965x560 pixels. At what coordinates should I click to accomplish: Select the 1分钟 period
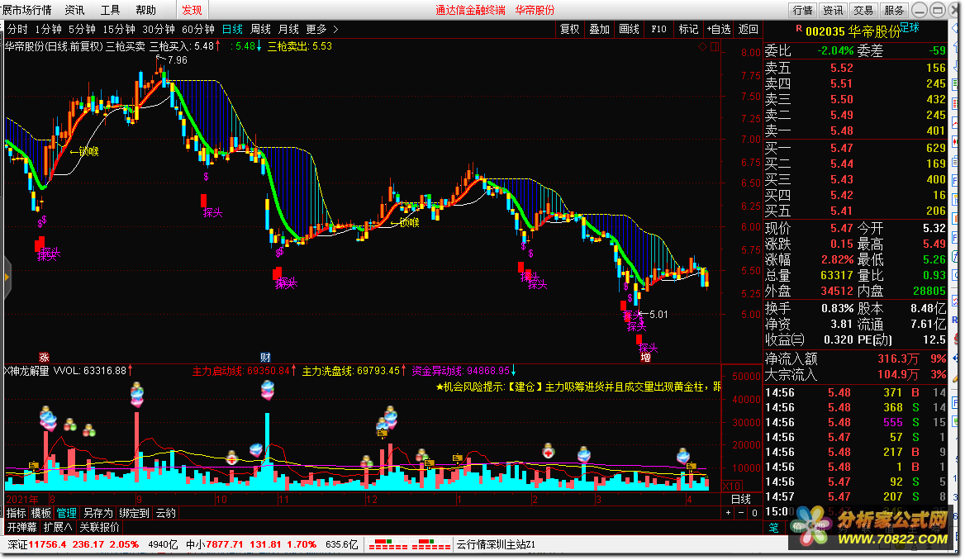[48, 29]
